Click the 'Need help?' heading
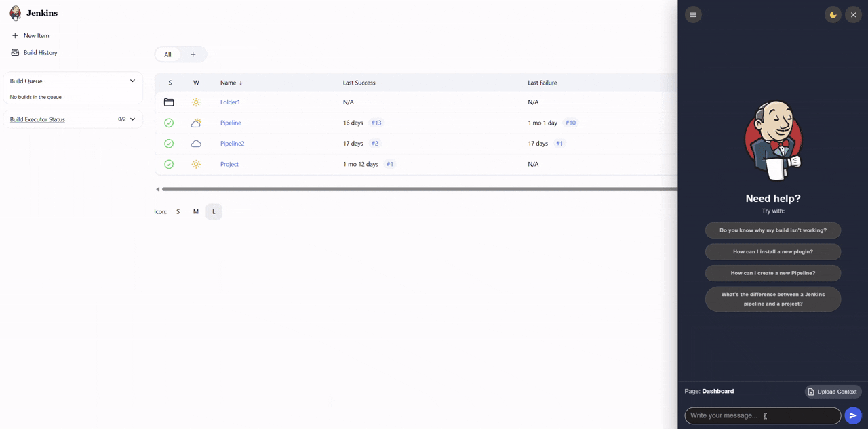868x429 pixels. tap(773, 199)
